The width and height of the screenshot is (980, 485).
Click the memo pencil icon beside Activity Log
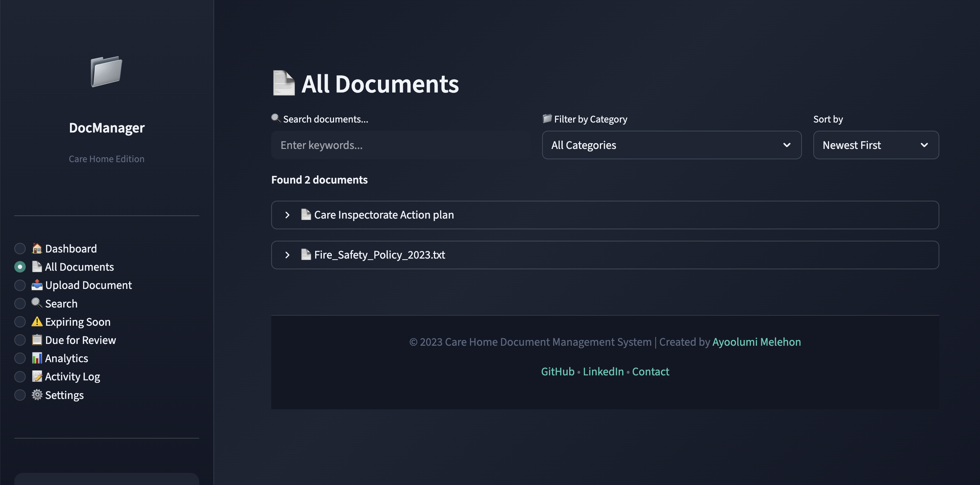(37, 376)
